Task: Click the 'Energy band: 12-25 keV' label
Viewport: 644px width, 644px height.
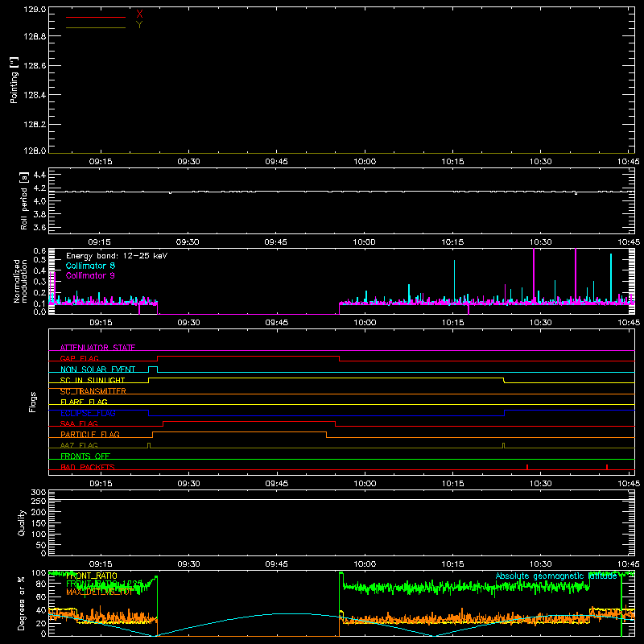Action: point(117,256)
